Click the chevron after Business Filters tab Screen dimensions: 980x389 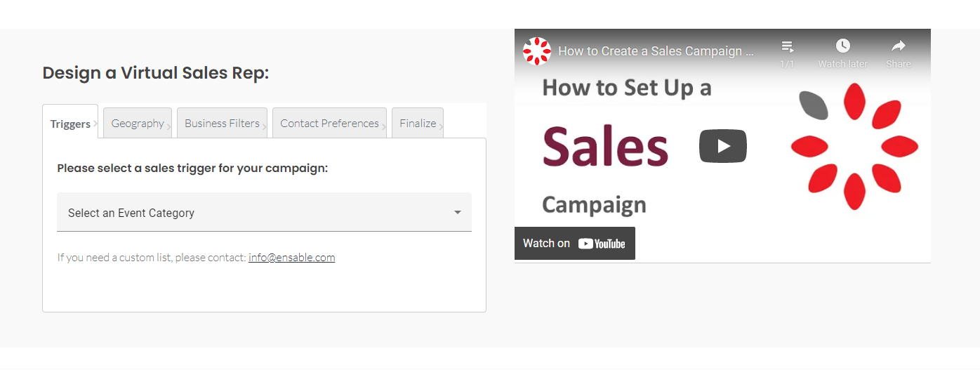[x=264, y=126]
